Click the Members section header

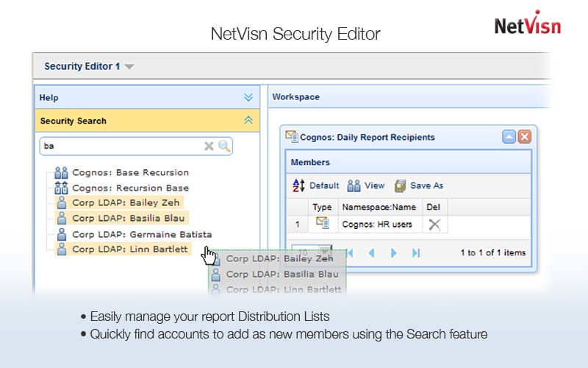coord(409,162)
